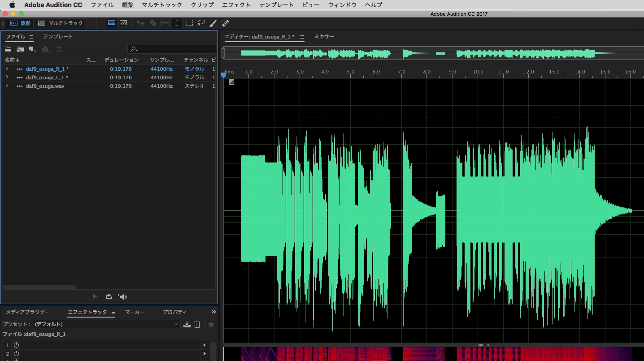
Task: Toggle Auto-Play speaker in Files panel
Action: coord(122,297)
